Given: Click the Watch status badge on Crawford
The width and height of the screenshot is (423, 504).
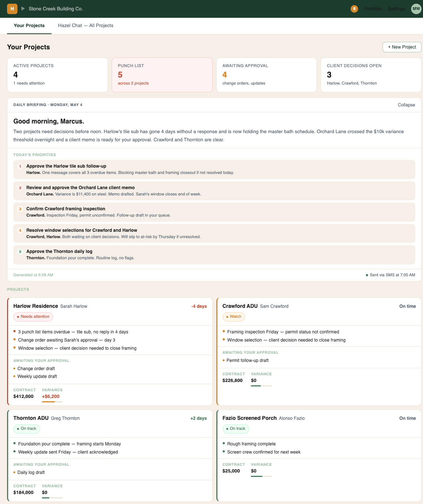Looking at the screenshot, I should pos(234,317).
